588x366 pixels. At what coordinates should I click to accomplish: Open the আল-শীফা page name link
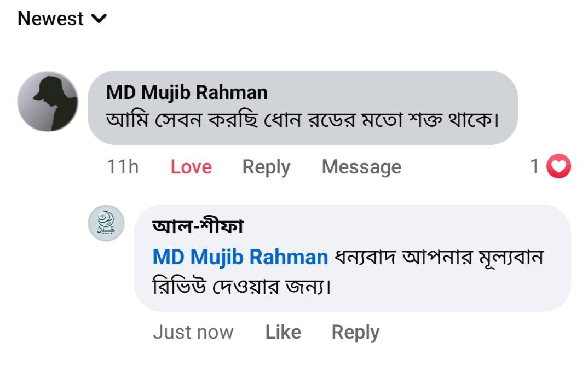198,227
